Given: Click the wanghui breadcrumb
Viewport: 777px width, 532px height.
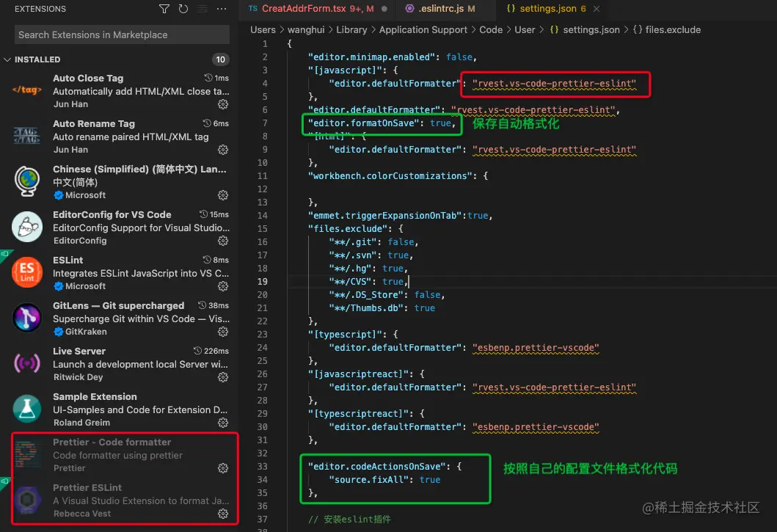Looking at the screenshot, I should [306, 30].
